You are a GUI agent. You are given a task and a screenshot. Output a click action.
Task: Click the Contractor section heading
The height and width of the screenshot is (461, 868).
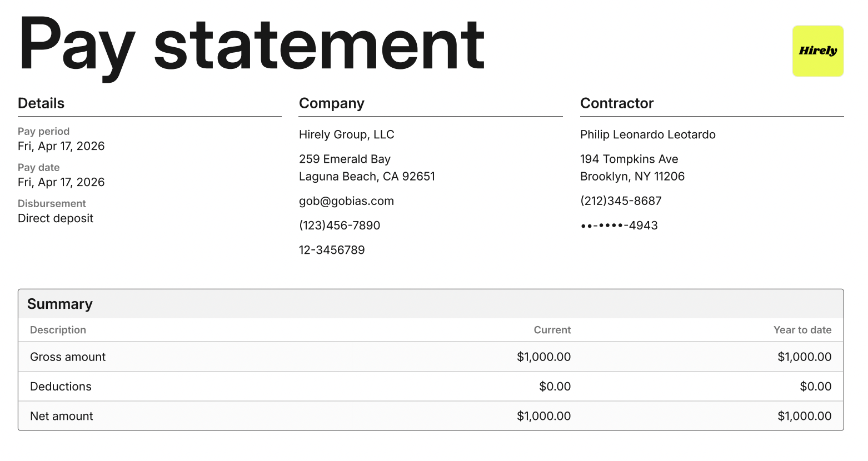point(617,103)
